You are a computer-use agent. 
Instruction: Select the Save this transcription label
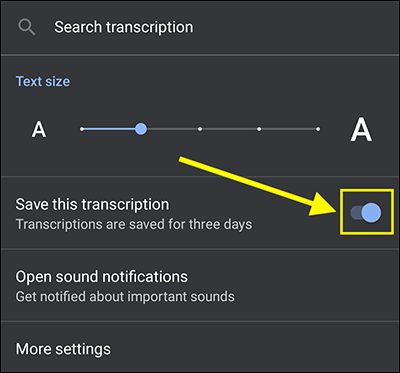[x=92, y=204]
